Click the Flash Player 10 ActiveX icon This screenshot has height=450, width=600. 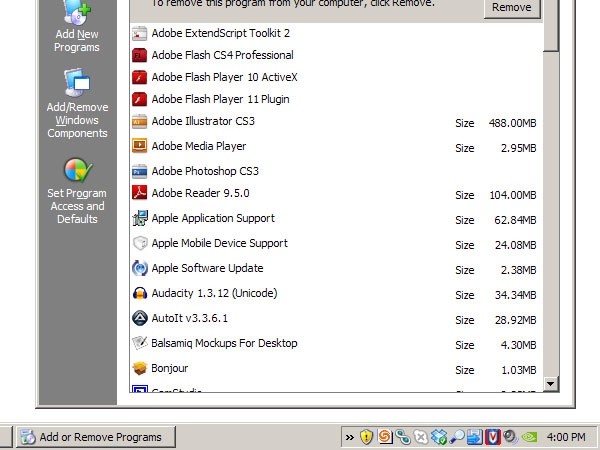click(139, 77)
